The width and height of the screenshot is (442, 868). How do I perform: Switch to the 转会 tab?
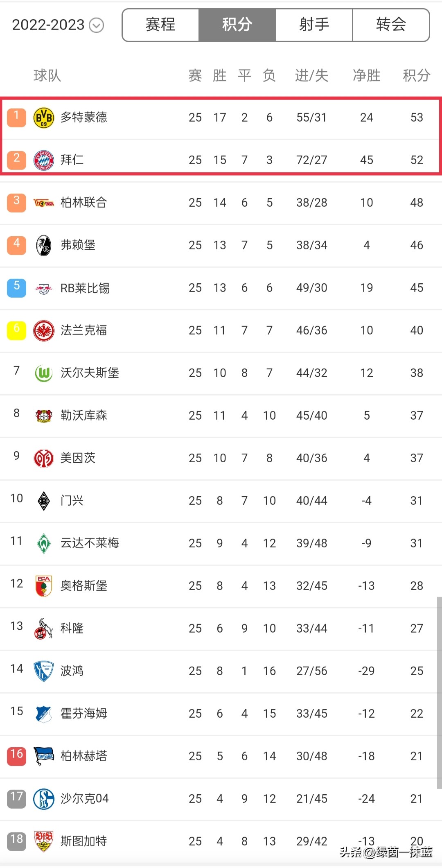(391, 25)
